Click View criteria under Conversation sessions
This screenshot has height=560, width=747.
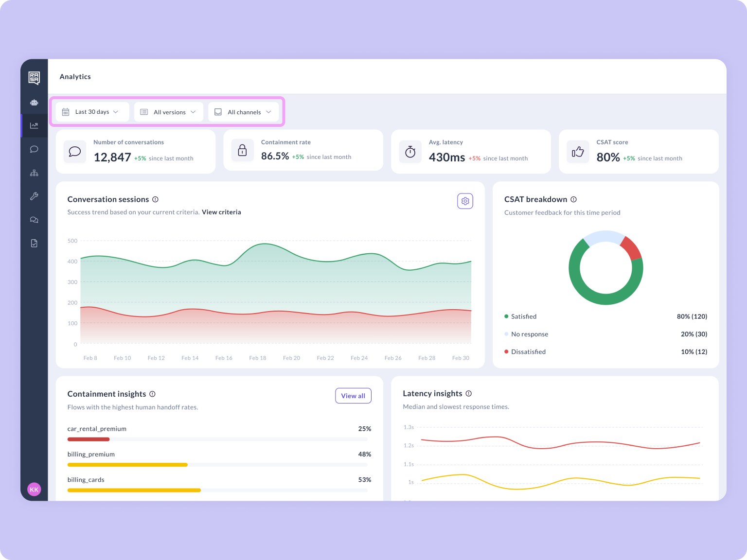point(221,212)
